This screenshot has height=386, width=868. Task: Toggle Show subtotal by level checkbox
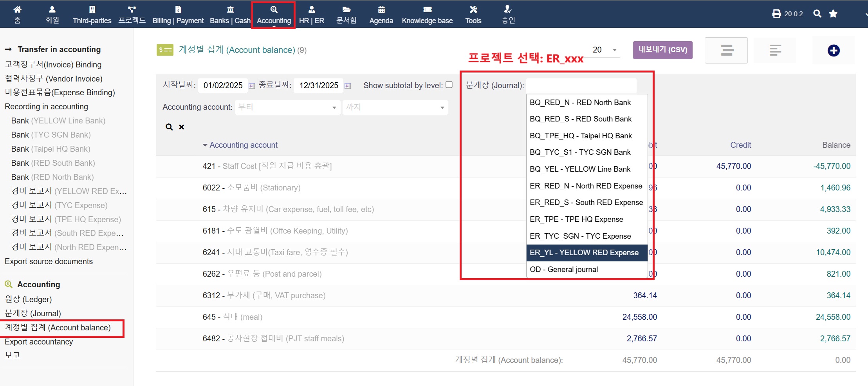(449, 85)
